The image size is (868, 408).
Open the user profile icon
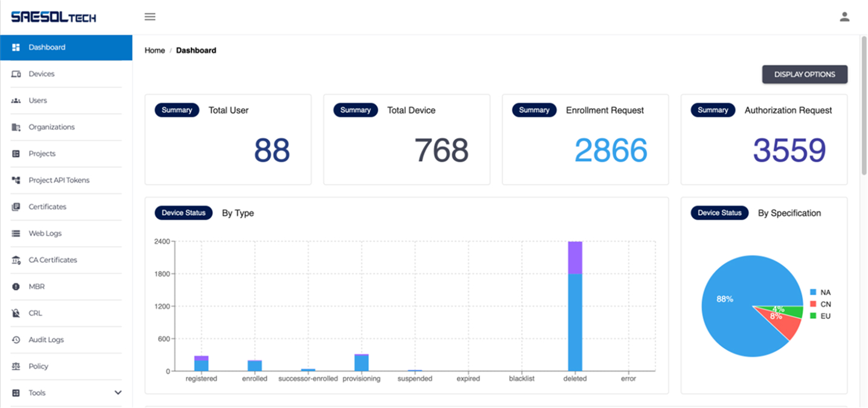pyautogui.click(x=844, y=17)
